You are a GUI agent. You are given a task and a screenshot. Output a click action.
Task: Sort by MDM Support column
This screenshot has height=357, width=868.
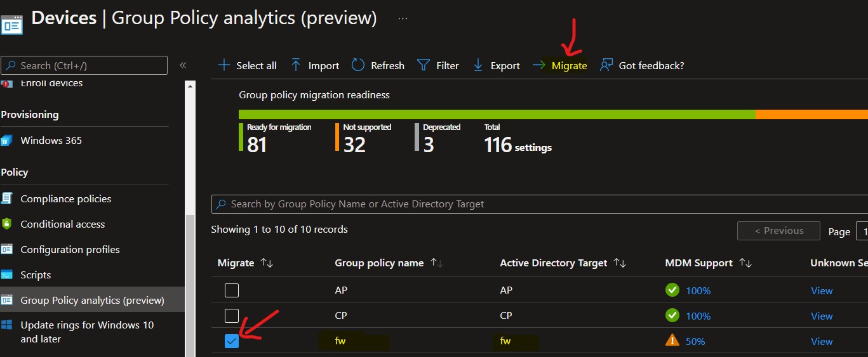tap(709, 263)
